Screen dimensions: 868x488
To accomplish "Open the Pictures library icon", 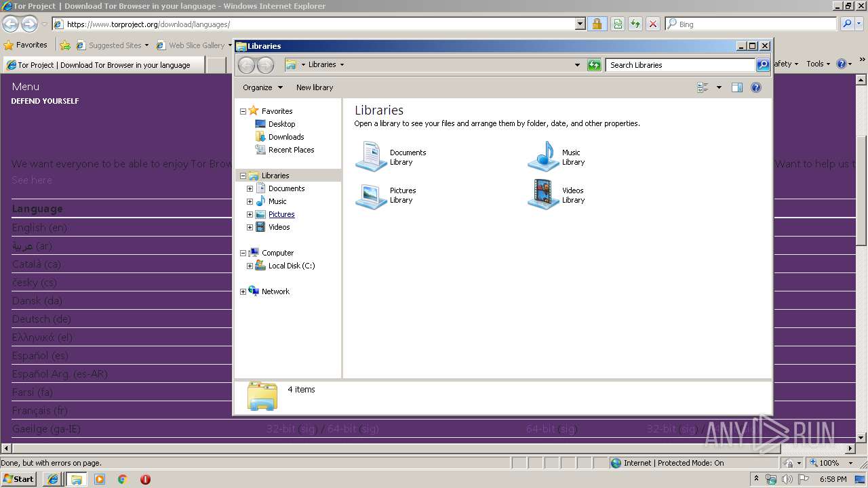I will point(371,195).
